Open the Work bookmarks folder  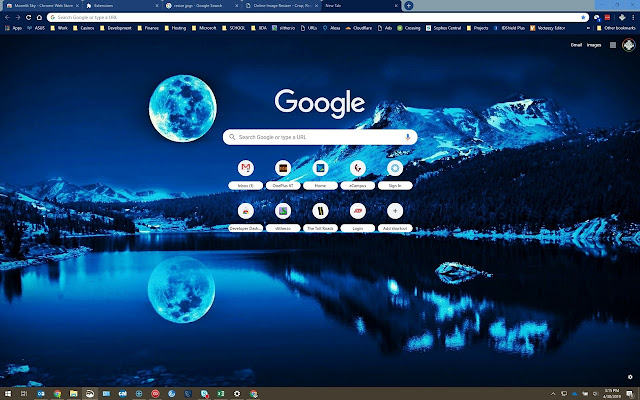tap(59, 28)
